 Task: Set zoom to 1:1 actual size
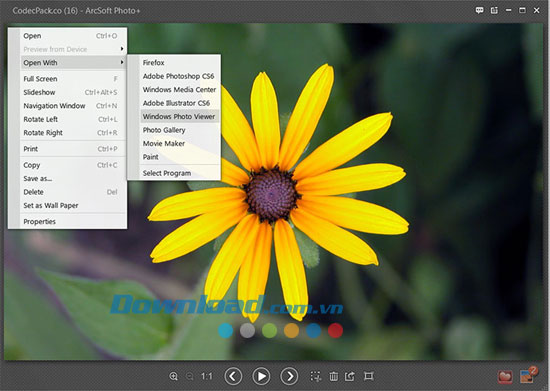(207, 376)
